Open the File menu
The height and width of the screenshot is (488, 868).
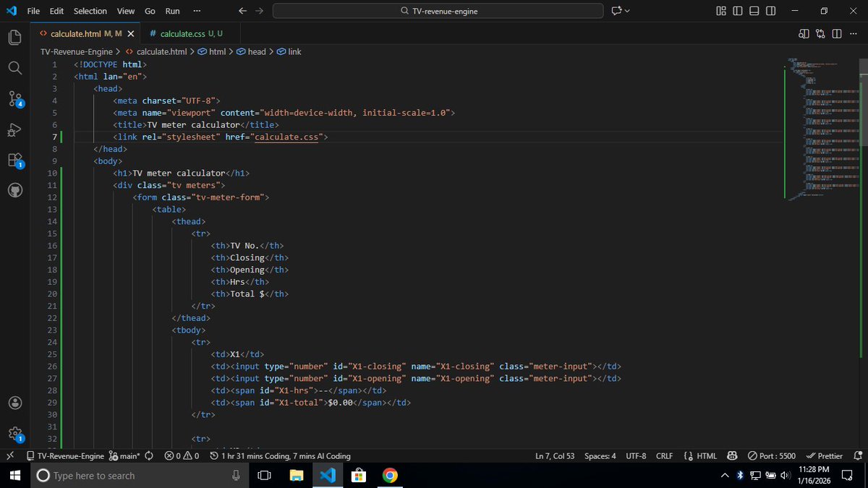click(33, 11)
